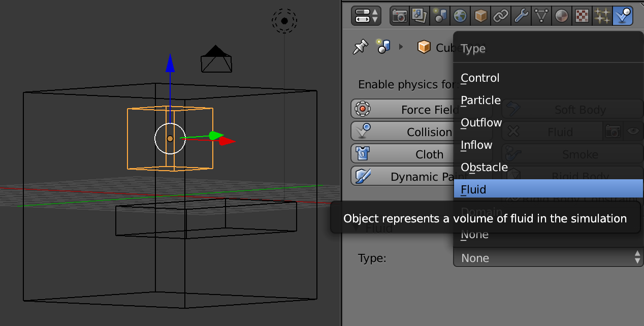Screen dimensions: 644x326
Task: Choose Inflow from Type menu
Action: [548, 145]
